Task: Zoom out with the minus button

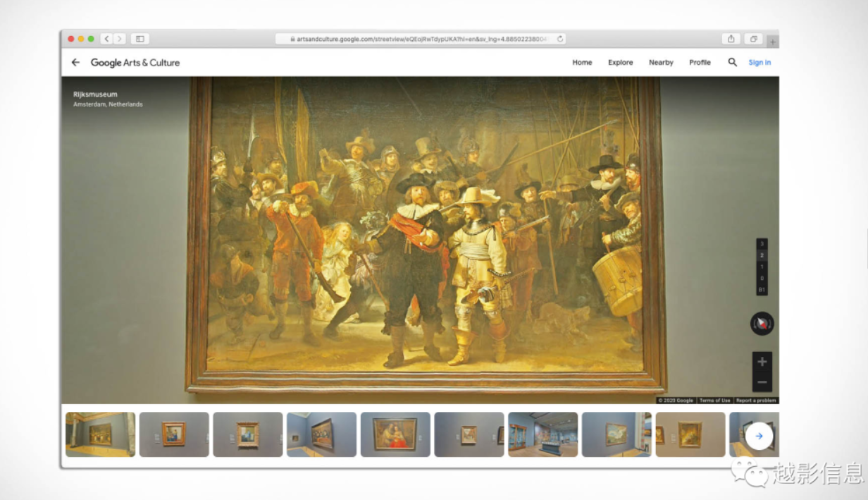Action: coord(762,382)
